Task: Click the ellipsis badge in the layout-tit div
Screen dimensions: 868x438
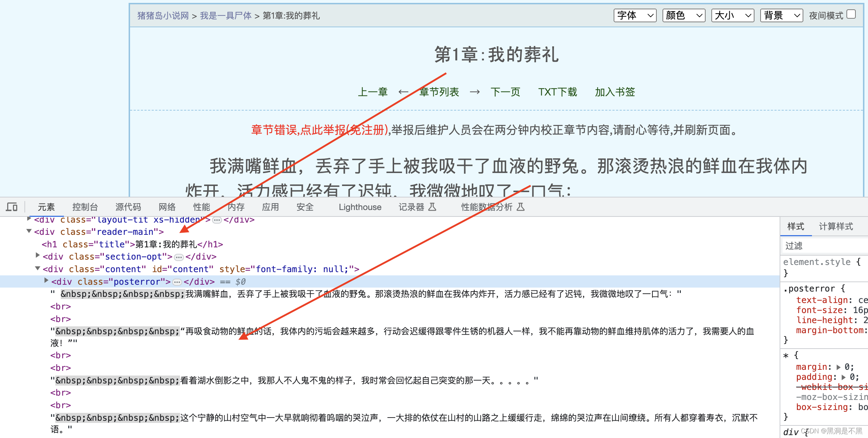Action: pyautogui.click(x=217, y=220)
